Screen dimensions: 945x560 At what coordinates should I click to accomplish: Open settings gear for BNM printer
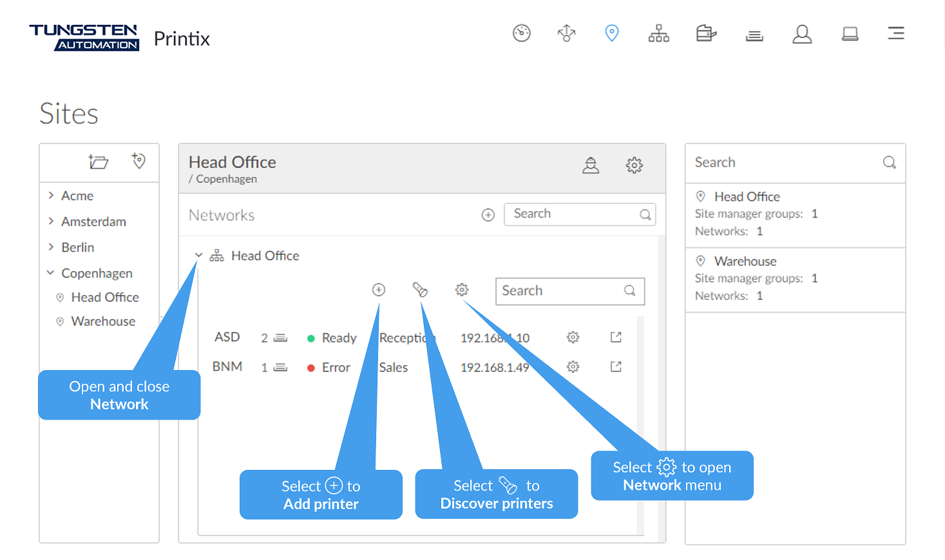click(x=573, y=367)
